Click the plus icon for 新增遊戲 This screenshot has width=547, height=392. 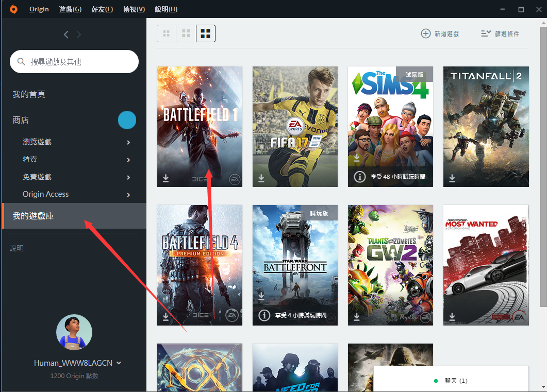(426, 33)
